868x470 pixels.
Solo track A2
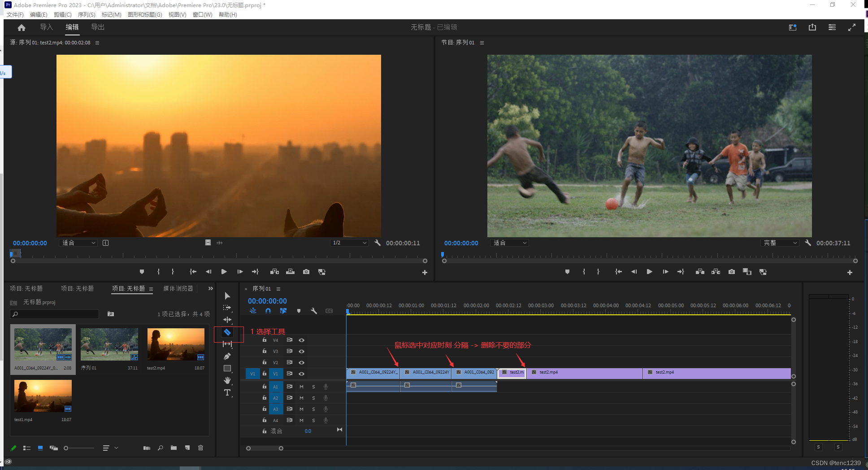click(x=313, y=398)
